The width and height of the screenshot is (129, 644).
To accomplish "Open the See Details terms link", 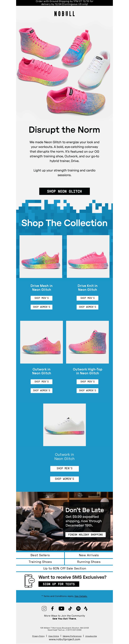I will coord(81,596).
